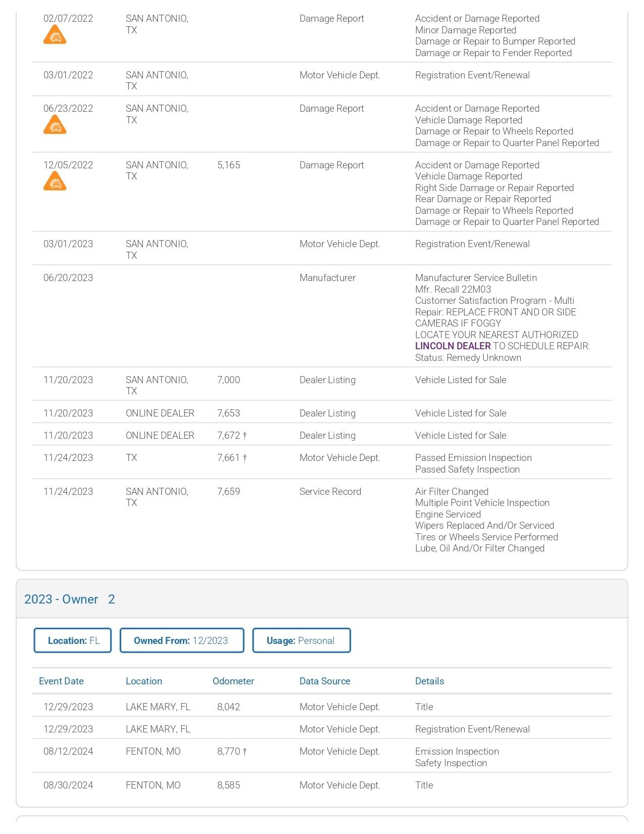
Task: Collapse the 2023 - Owner 2 section header
Action: pos(70,599)
